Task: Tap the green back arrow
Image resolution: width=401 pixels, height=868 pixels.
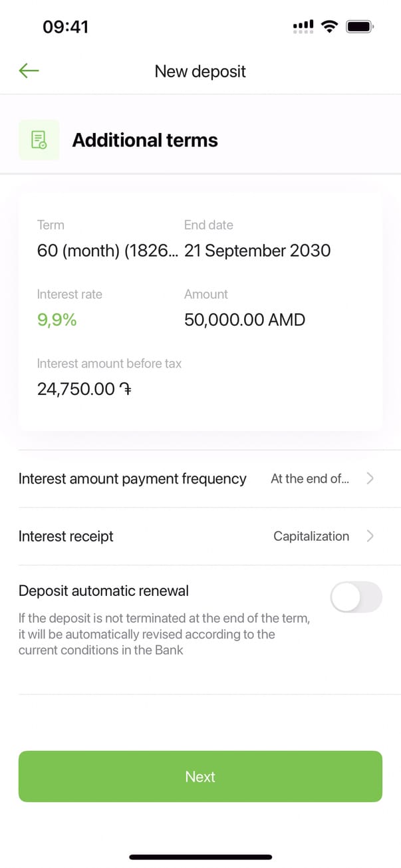Action: click(x=29, y=71)
